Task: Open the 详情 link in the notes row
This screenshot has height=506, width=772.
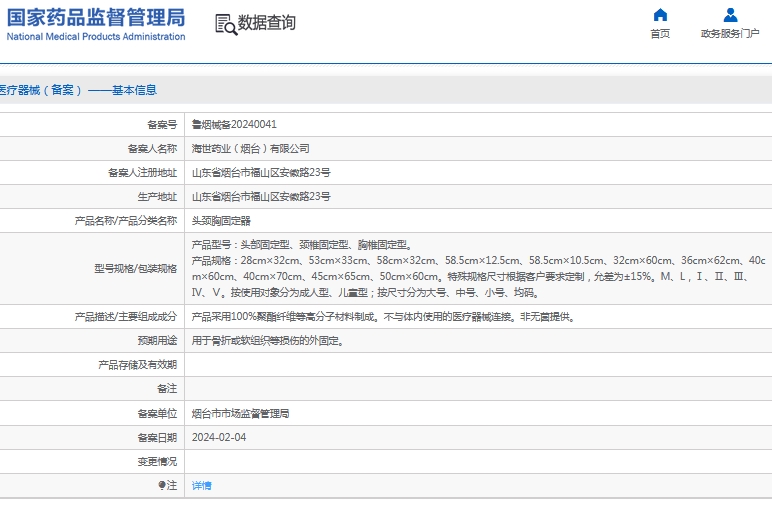Action: coord(202,486)
